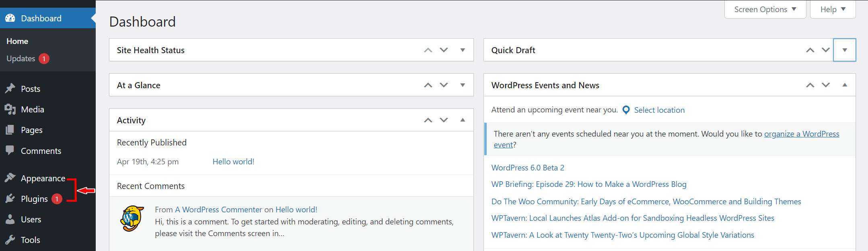
Task: Click the location pin icon
Action: click(626, 110)
